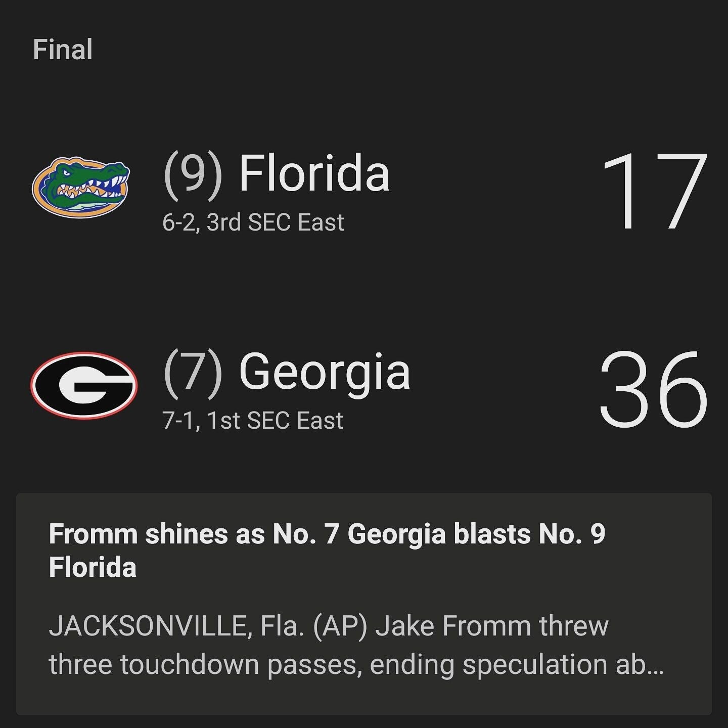Click the article line starting "JACKSONVILLE, Fla."
This screenshot has width=728, height=728.
click(328, 626)
